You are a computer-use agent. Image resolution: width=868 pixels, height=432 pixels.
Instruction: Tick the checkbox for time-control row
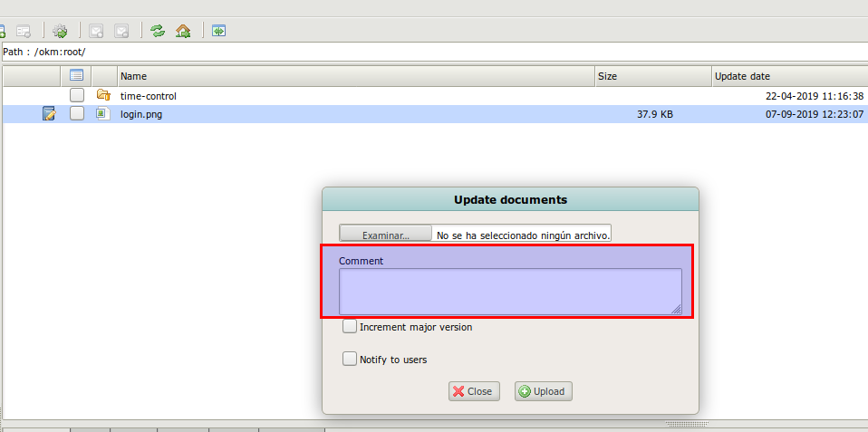(77, 95)
